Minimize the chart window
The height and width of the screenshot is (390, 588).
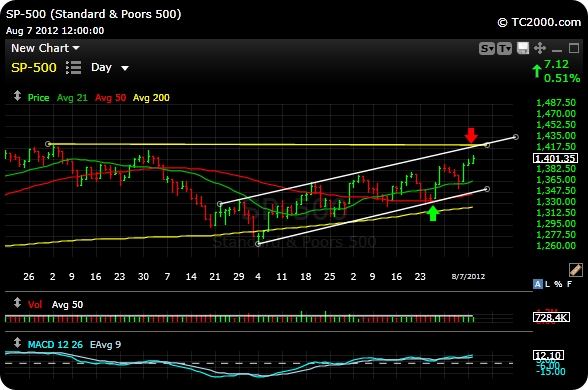[557, 50]
